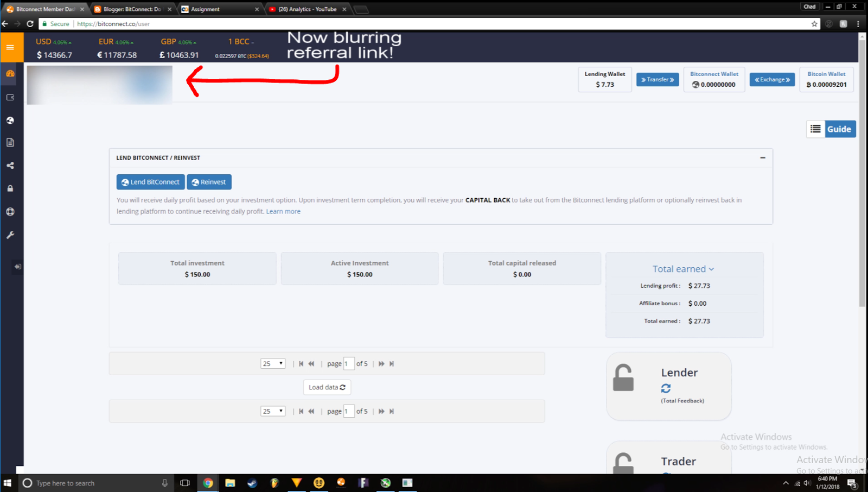
Task: Click the Lending profit $27.73 value
Action: click(x=699, y=286)
